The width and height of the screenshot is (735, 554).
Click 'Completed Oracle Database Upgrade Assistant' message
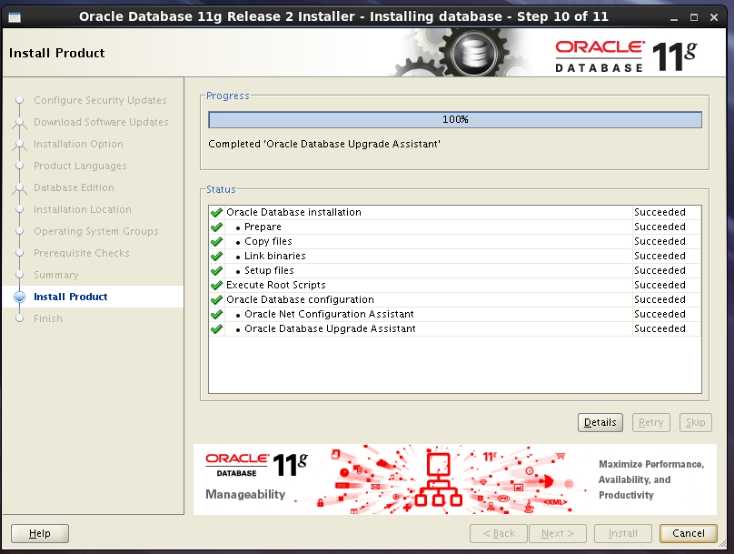(x=324, y=144)
